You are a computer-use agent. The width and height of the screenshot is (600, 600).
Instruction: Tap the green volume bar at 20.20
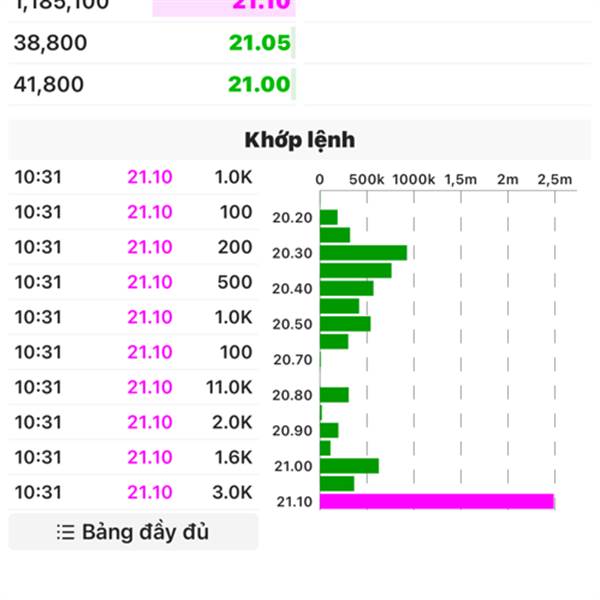[329, 217]
